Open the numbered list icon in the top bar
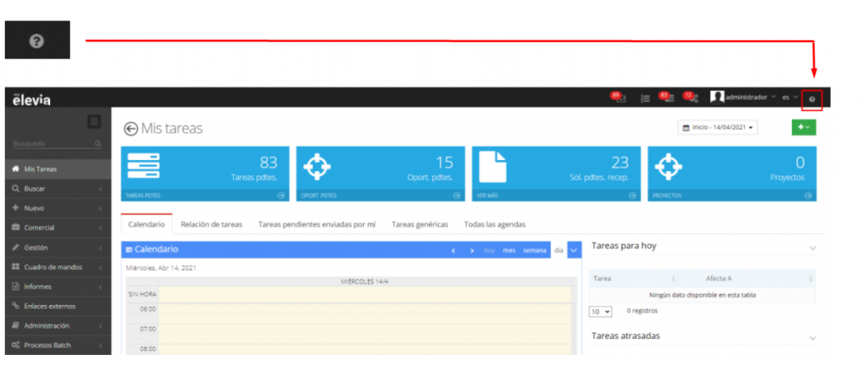Image resolution: width=868 pixels, height=366 pixels. tap(645, 98)
